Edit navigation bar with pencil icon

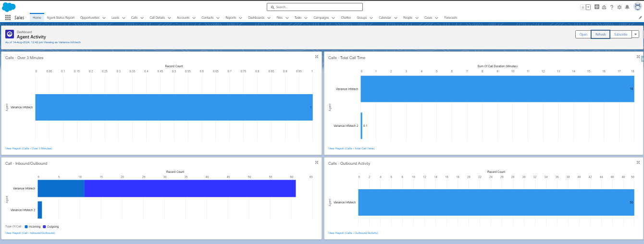[640, 17]
